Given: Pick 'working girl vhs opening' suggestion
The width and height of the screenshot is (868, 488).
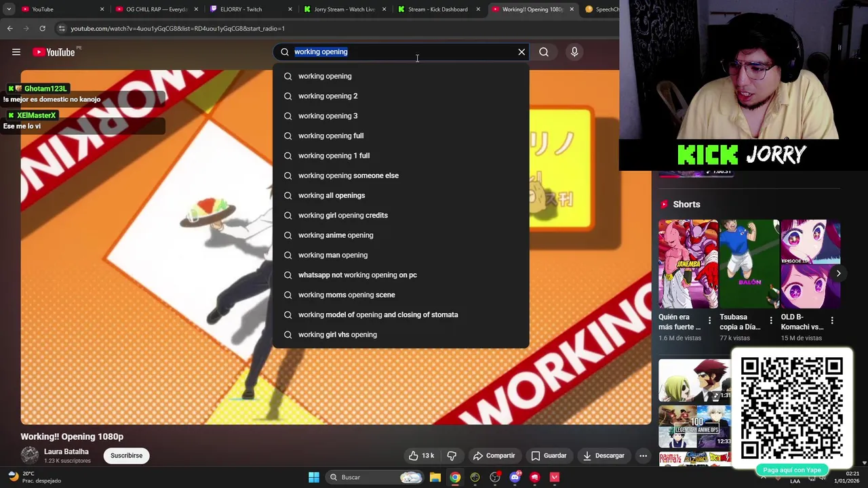Looking at the screenshot, I should point(401,335).
